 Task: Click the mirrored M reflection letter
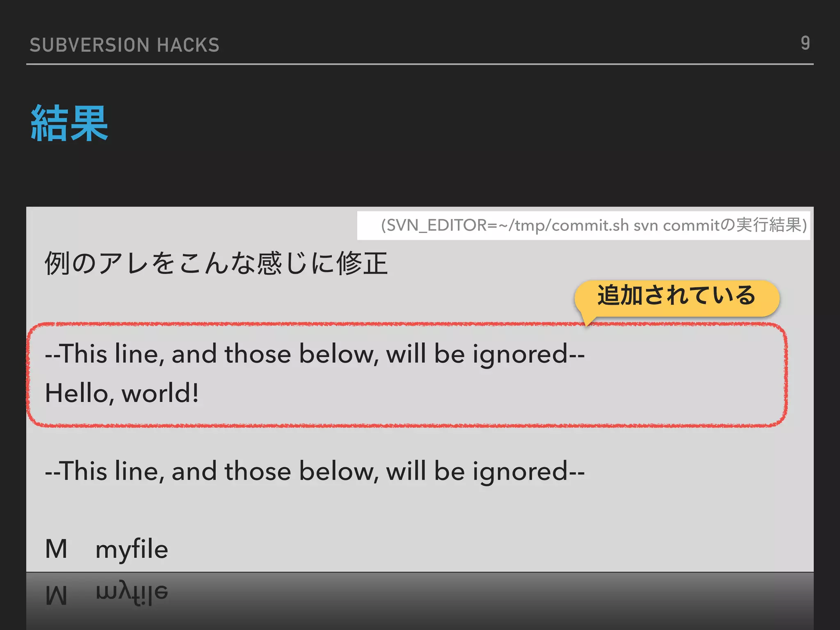tap(56, 595)
